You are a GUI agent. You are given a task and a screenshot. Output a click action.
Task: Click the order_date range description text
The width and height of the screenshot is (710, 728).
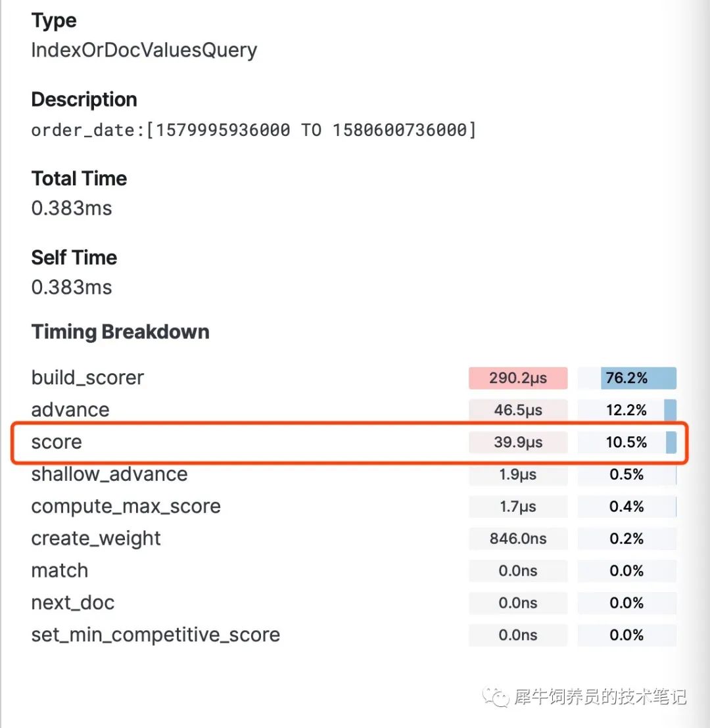[x=254, y=131]
